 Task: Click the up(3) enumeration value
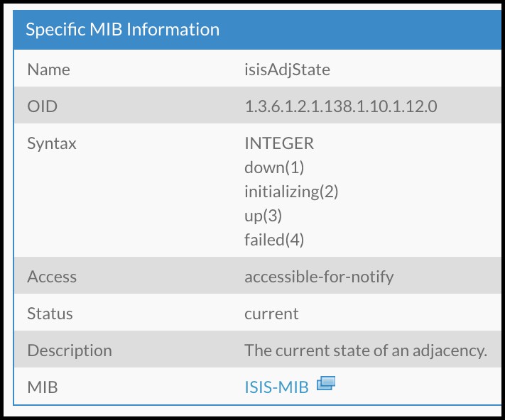coord(263,216)
